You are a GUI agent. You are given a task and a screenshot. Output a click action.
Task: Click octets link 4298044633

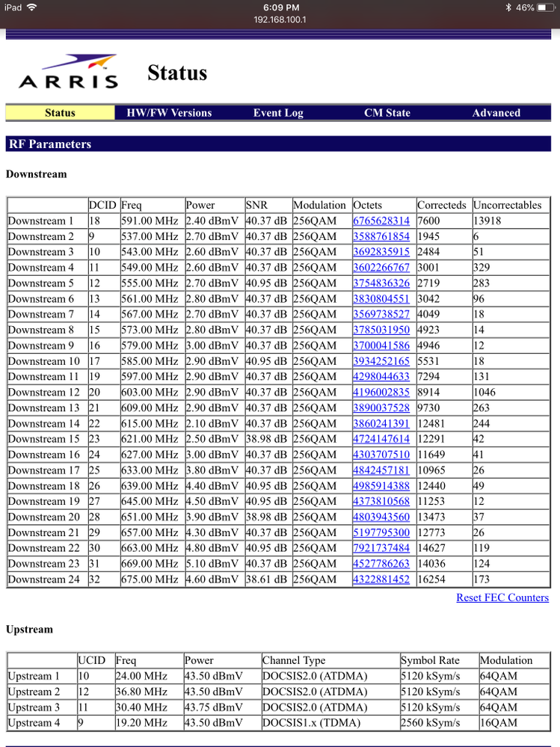381,377
